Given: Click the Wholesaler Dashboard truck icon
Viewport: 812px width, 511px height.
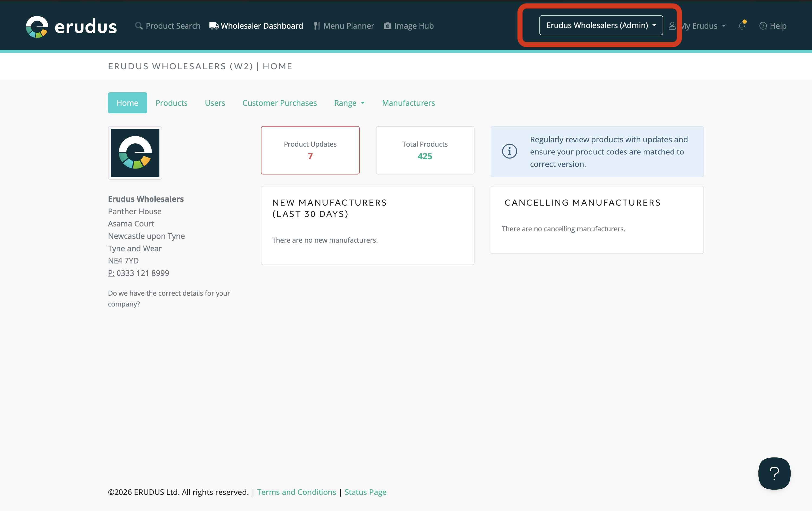Looking at the screenshot, I should tap(214, 26).
